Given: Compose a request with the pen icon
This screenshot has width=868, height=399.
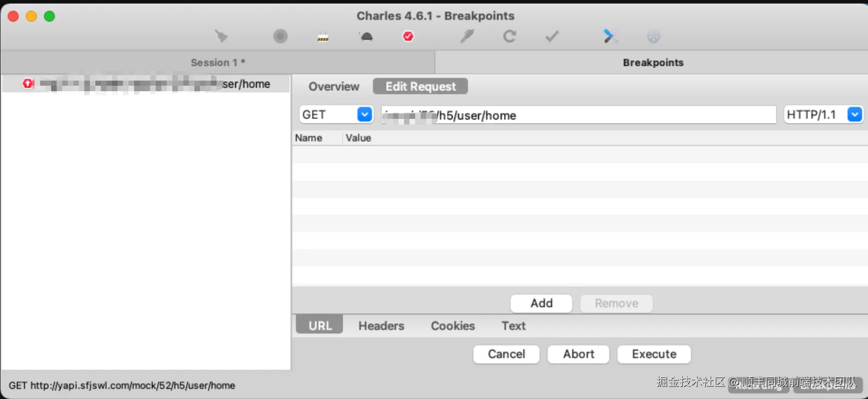Looking at the screenshot, I should pos(467,36).
